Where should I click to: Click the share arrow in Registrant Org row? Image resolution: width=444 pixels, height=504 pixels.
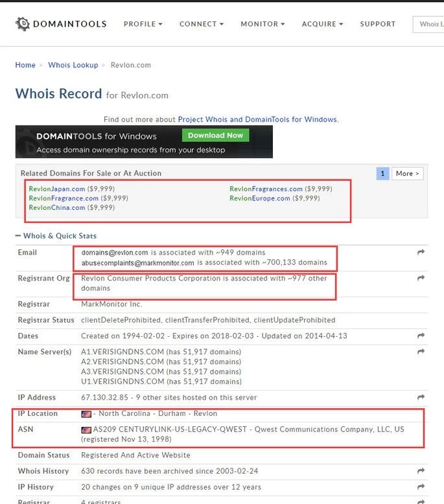(x=421, y=278)
